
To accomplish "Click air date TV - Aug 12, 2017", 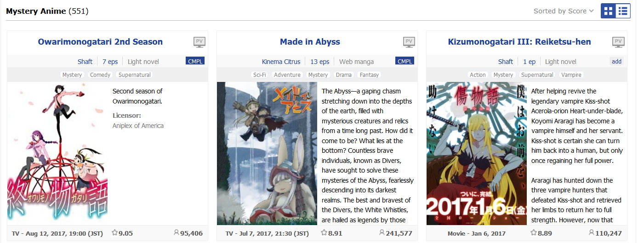I will tap(57, 233).
